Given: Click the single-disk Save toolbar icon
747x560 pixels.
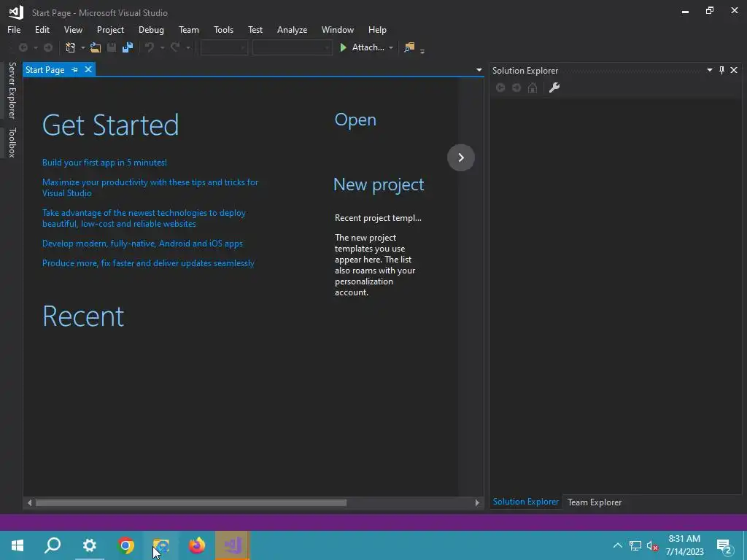Looking at the screenshot, I should click(x=112, y=47).
